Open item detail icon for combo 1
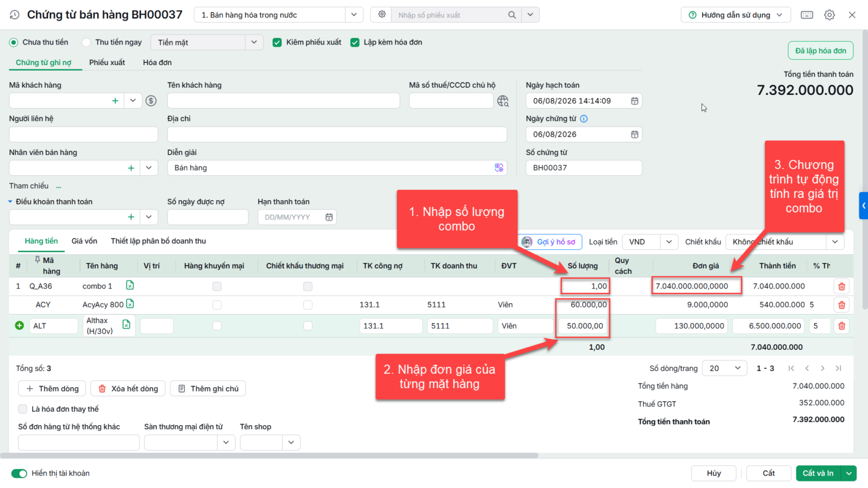The height and width of the screenshot is (488, 868). [130, 285]
